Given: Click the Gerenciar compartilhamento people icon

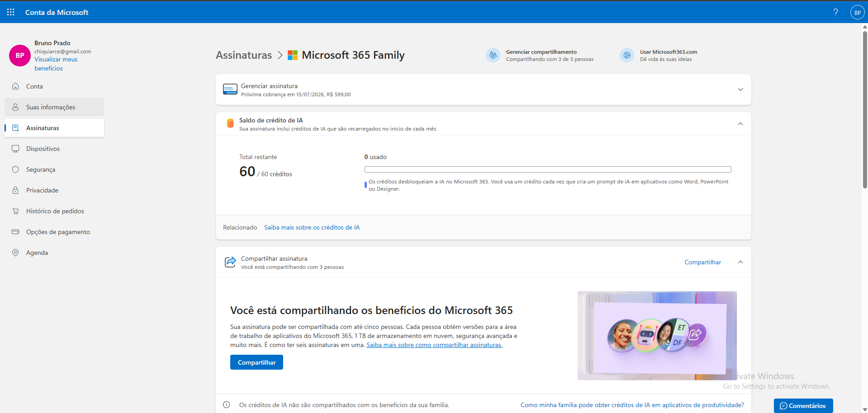Looking at the screenshot, I should pos(493,55).
